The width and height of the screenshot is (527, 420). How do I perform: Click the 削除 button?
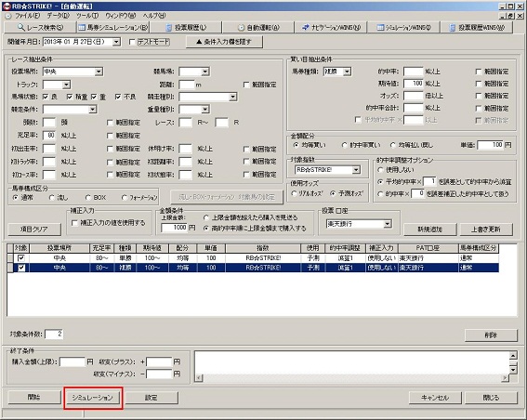point(491,335)
